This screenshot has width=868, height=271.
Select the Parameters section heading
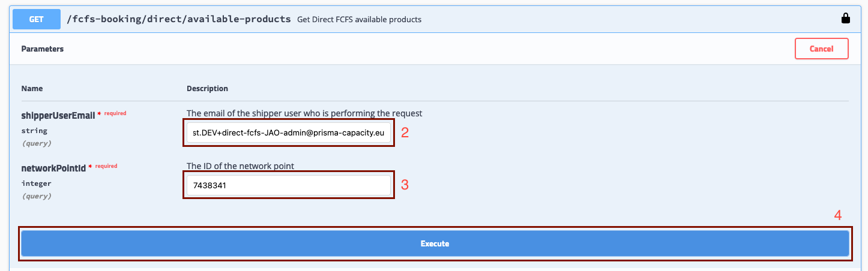(x=42, y=49)
